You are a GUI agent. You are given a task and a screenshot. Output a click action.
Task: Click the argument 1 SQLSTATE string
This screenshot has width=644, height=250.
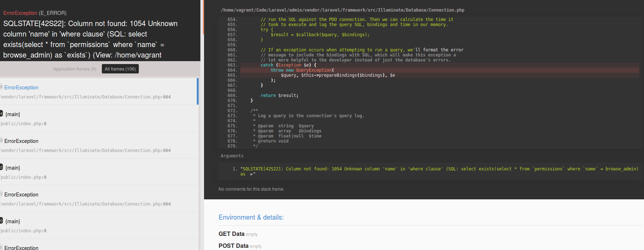tap(439, 171)
